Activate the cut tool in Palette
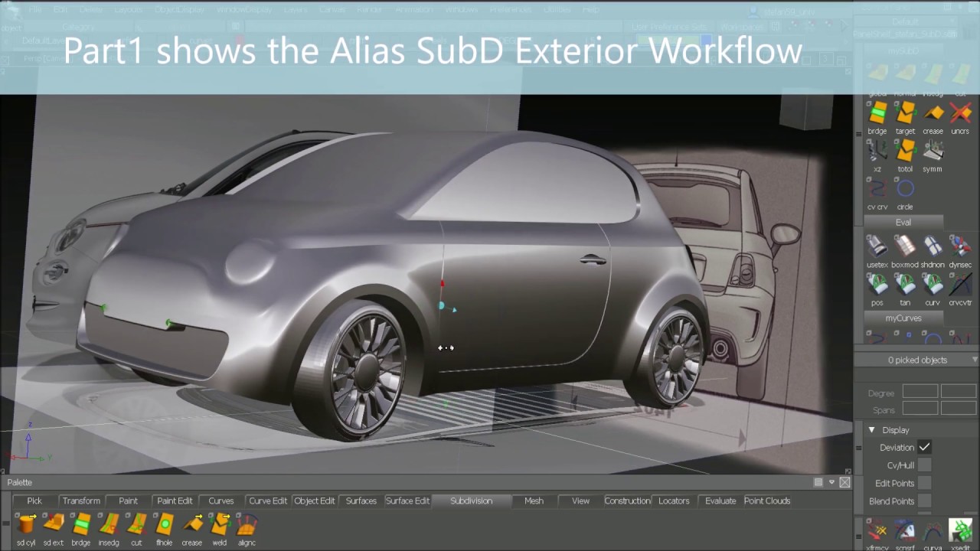Screen dimensions: 980x551 tap(136, 525)
